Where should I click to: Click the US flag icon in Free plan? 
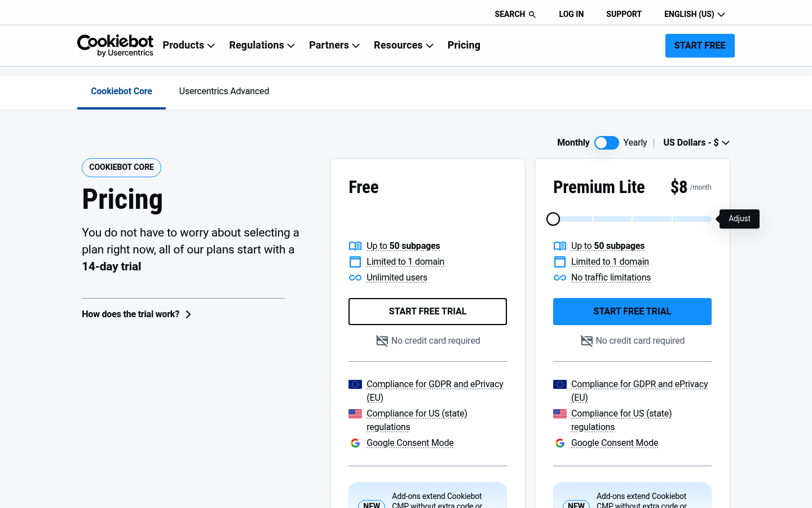(x=355, y=414)
